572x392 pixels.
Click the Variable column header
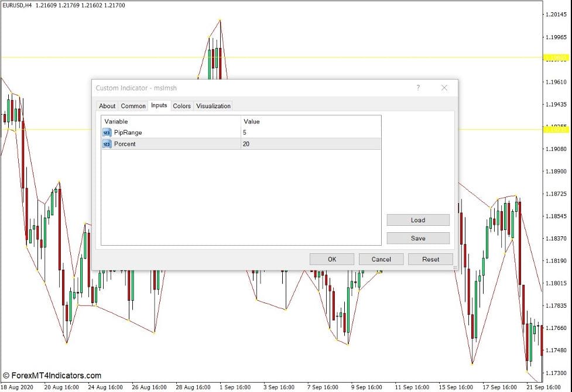[x=117, y=121]
